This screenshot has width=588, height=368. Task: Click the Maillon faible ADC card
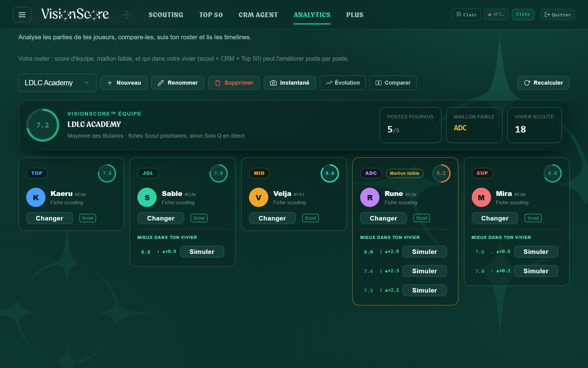[x=474, y=125]
